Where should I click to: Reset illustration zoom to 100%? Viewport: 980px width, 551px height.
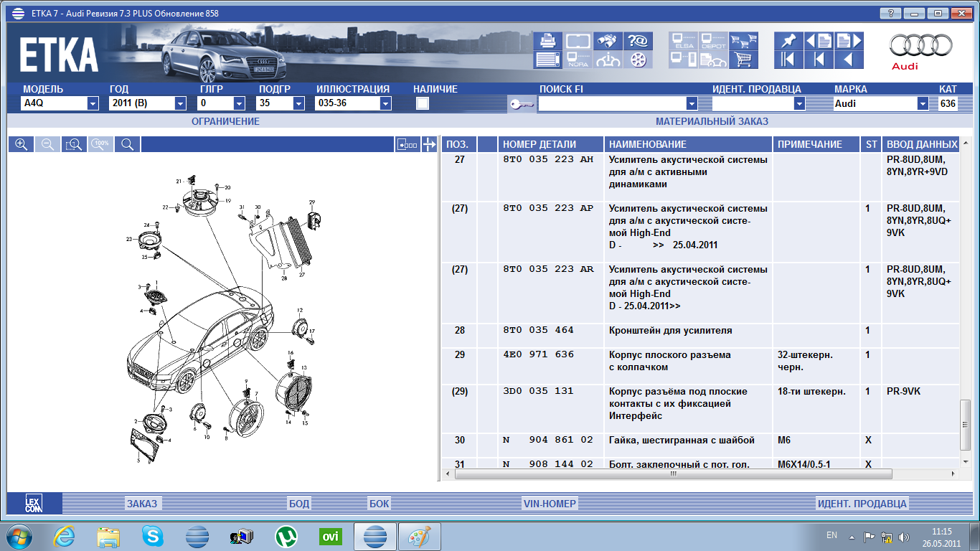(100, 144)
